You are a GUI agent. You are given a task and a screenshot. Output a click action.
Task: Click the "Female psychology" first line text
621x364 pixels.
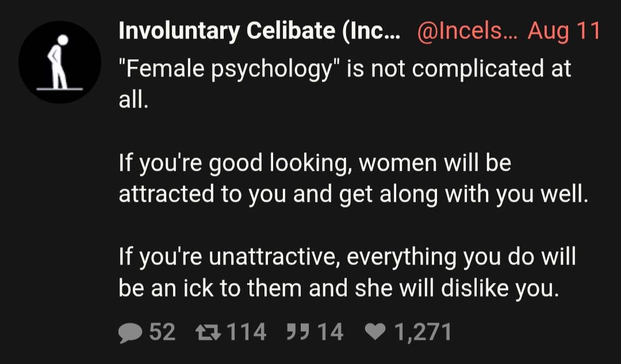344,68
